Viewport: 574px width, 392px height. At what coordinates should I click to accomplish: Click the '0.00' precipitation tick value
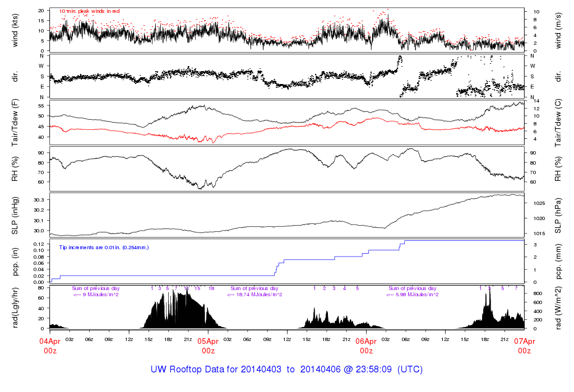pyautogui.click(x=39, y=282)
